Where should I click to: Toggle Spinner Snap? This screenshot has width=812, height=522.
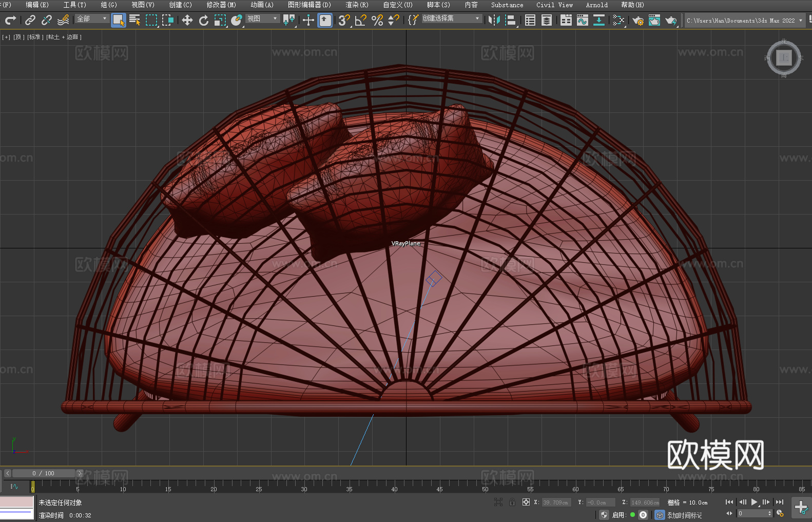click(394, 20)
